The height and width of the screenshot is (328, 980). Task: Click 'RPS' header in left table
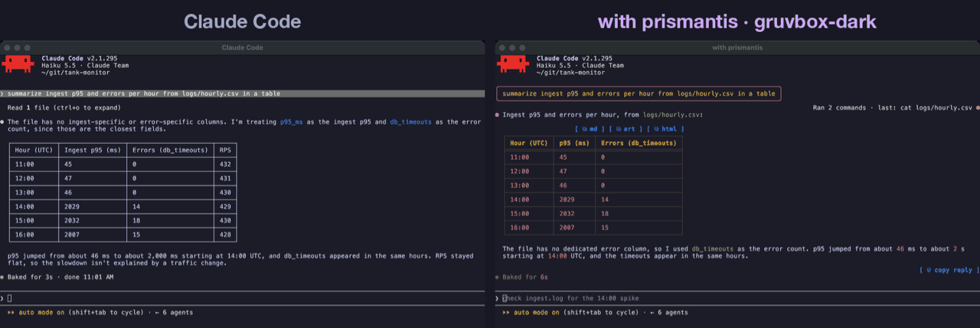click(225, 150)
